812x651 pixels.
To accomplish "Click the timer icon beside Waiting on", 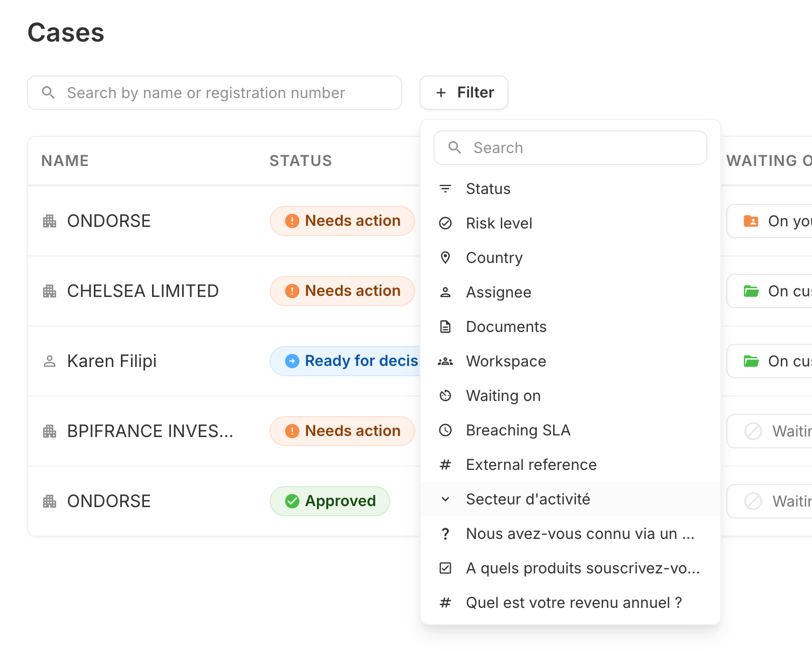I will (x=445, y=396).
